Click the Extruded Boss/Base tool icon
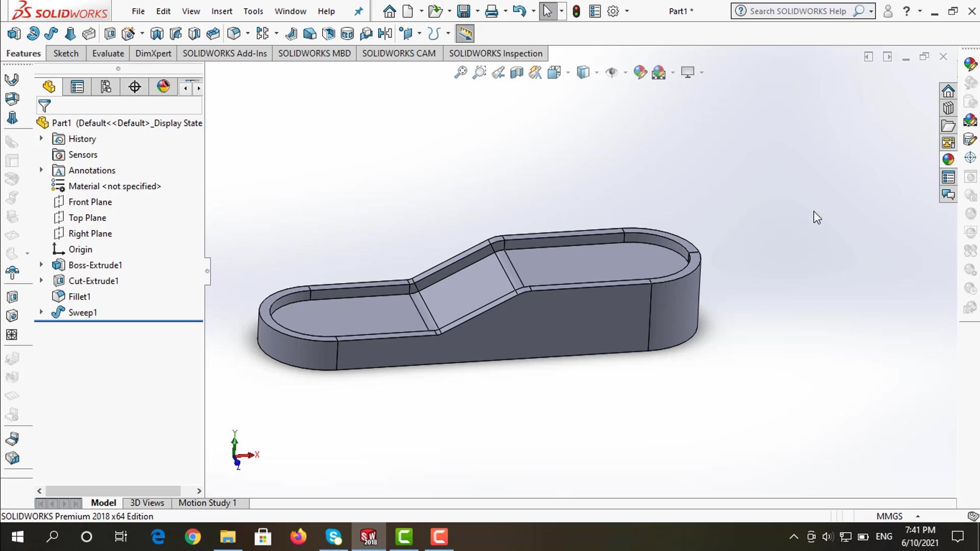This screenshot has height=551, width=980. click(14, 34)
